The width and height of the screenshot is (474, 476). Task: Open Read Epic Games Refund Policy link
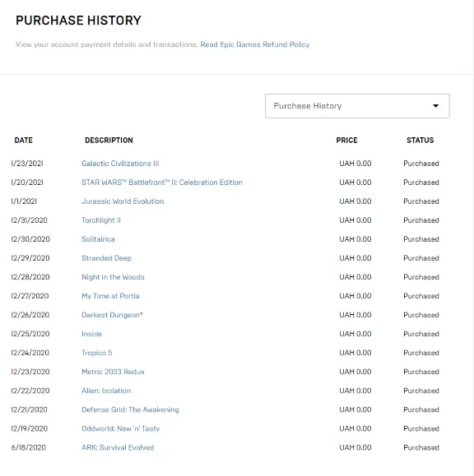tap(254, 44)
